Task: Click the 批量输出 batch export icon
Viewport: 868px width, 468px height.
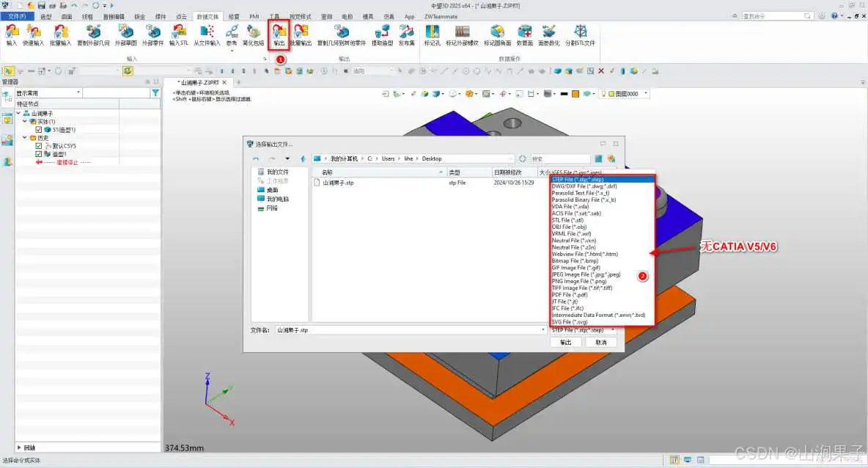Action: click(301, 34)
